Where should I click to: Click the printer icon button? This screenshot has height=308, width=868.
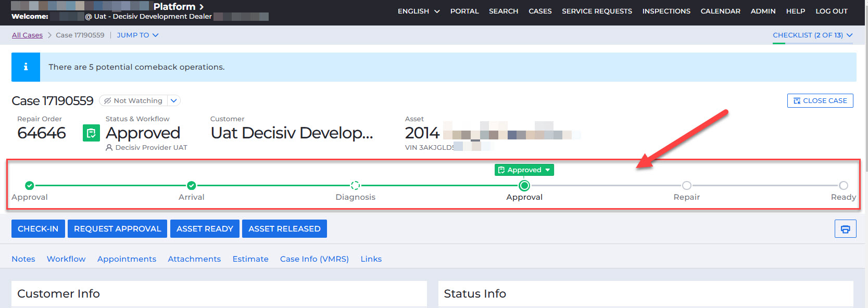click(x=845, y=229)
